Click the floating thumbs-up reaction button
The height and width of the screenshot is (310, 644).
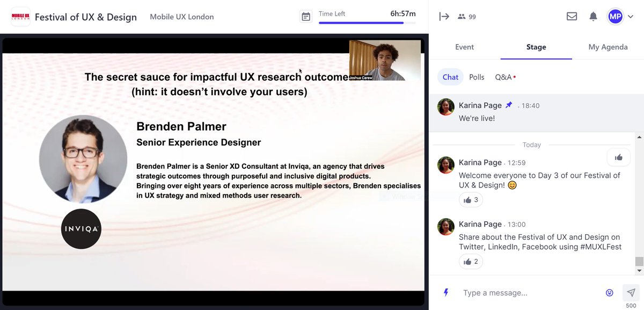pos(619,157)
